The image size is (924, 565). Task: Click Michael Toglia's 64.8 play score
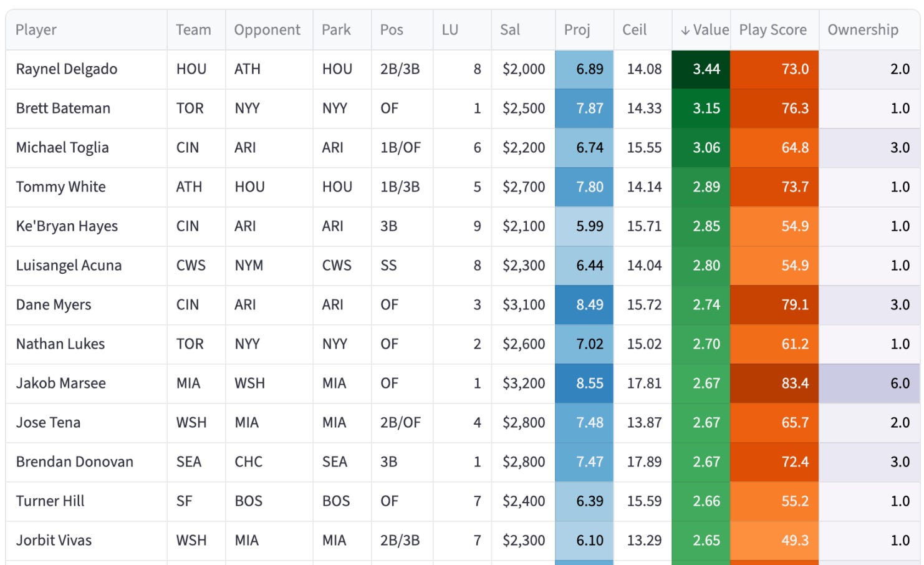pos(774,148)
